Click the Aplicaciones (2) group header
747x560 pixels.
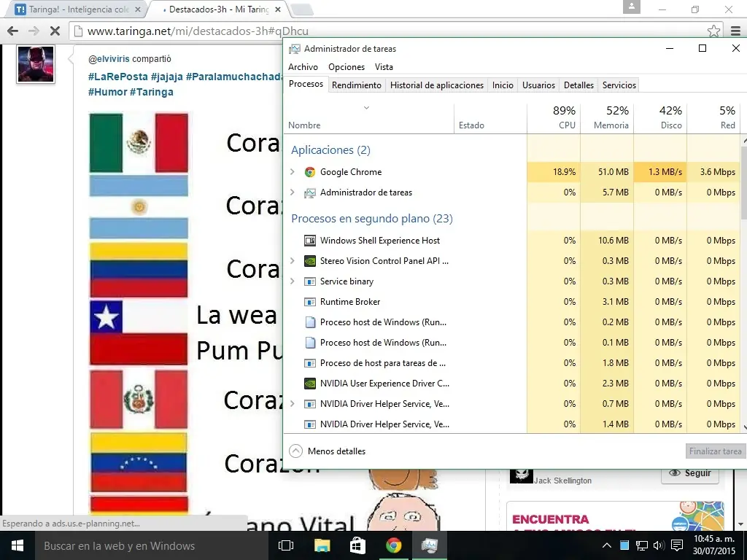(330, 150)
